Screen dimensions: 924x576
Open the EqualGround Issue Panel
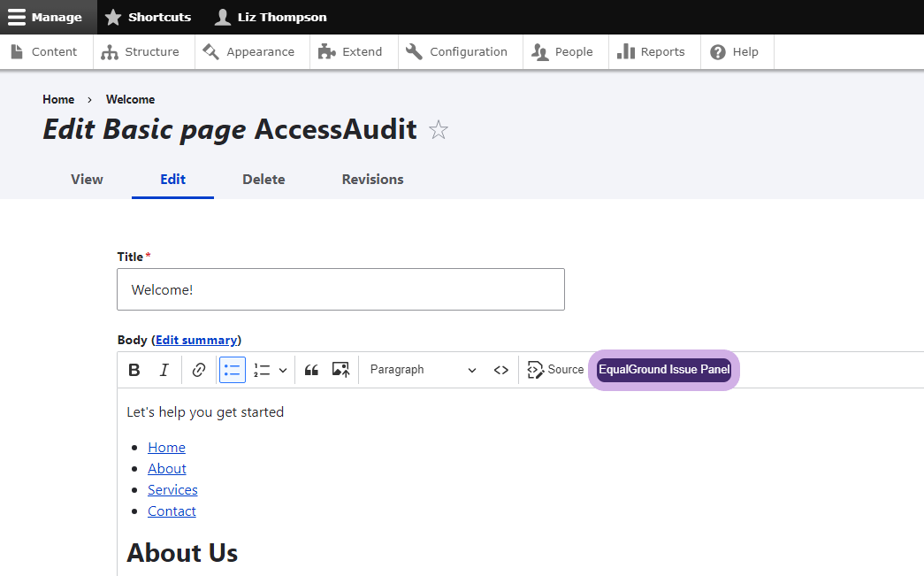pyautogui.click(x=664, y=370)
